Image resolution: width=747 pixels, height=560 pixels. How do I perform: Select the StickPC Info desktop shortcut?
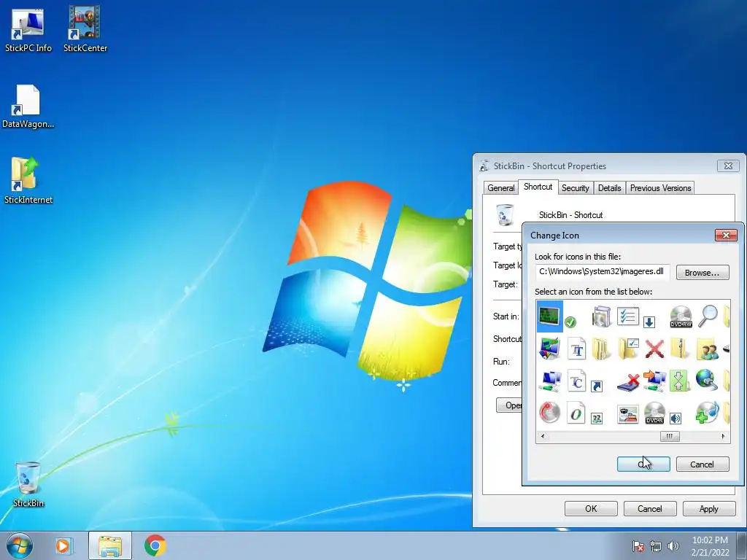(x=28, y=29)
